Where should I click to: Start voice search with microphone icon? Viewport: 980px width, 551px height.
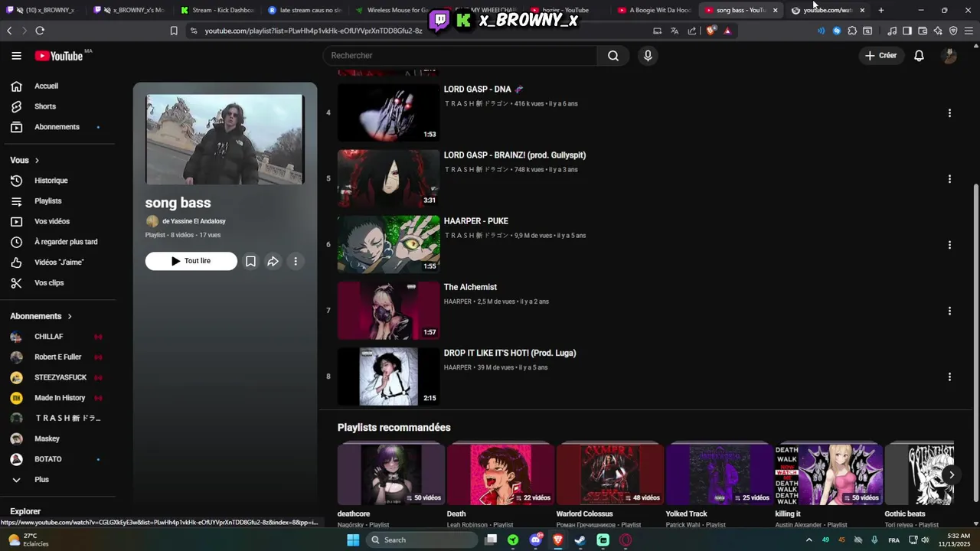pyautogui.click(x=648, y=55)
